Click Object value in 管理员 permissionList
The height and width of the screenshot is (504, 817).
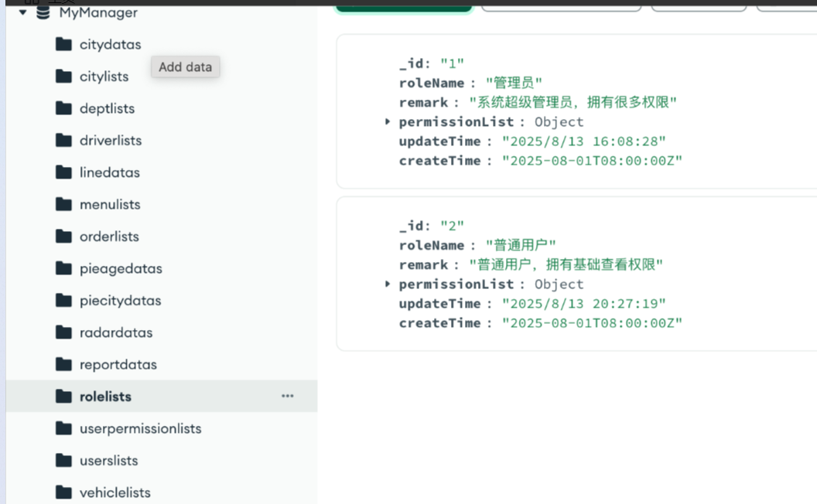tap(559, 122)
